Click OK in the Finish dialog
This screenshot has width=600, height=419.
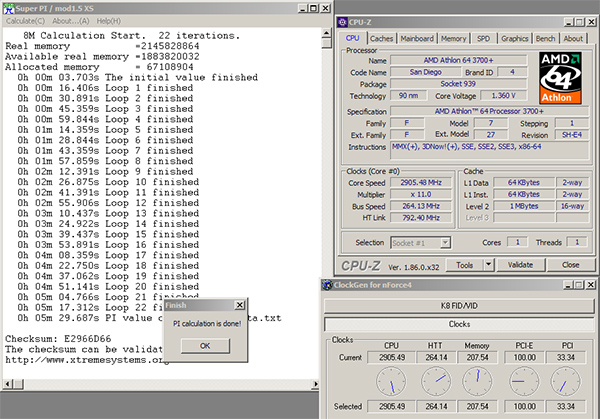click(x=205, y=346)
